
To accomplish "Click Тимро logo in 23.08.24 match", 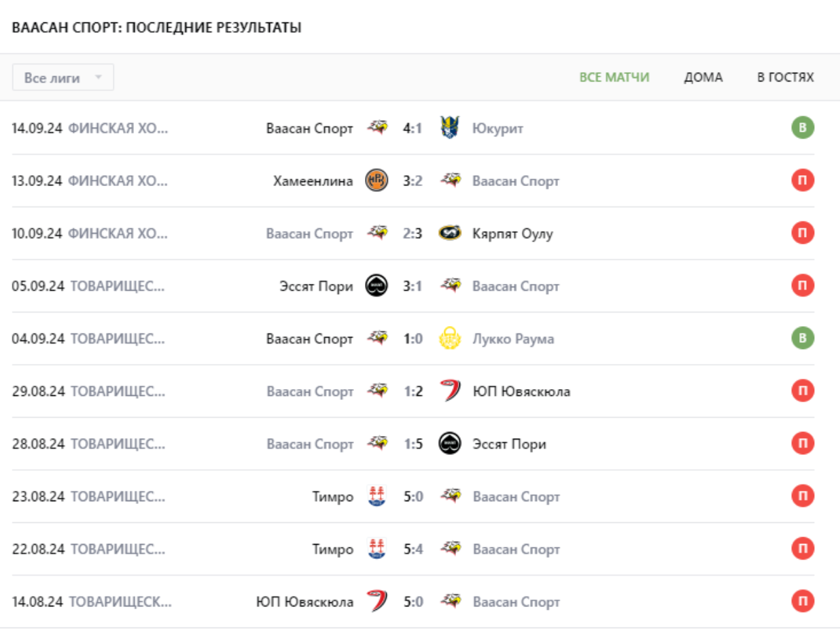I will click(x=377, y=496).
